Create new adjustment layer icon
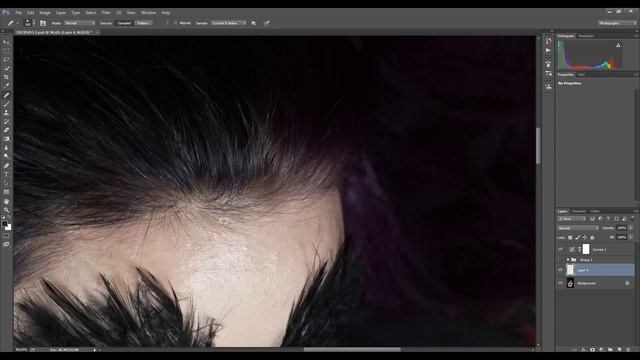 click(601, 350)
